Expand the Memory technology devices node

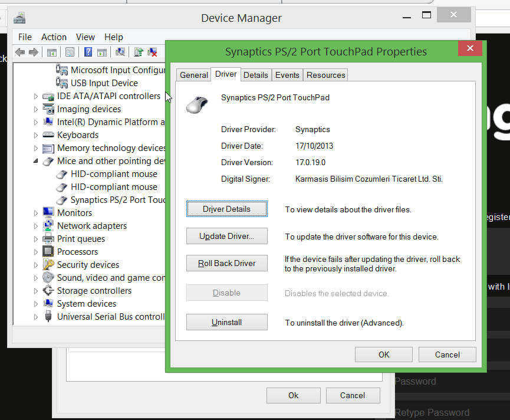click(x=36, y=148)
